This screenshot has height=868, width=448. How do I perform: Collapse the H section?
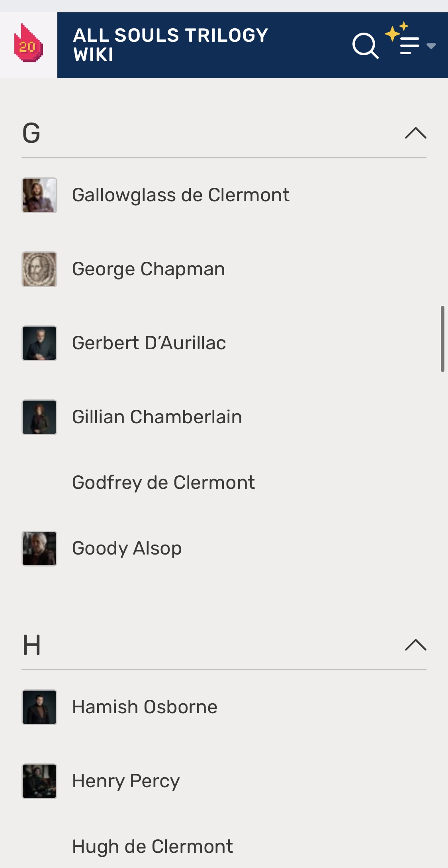415,645
